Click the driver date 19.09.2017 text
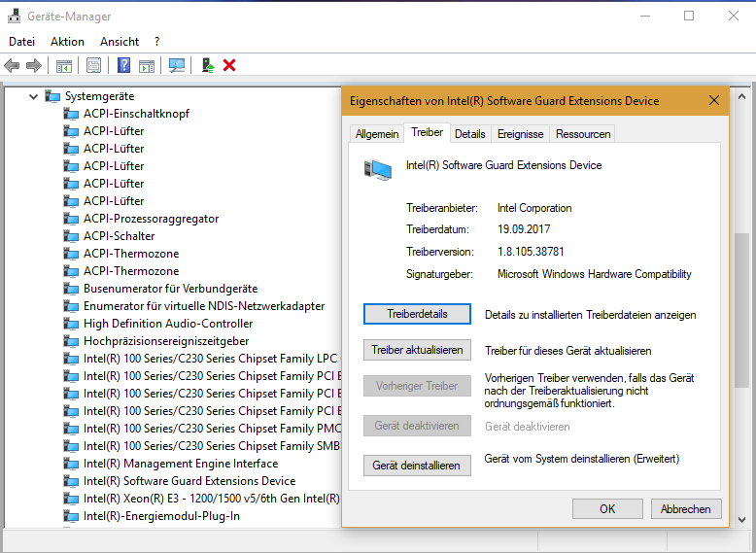The image size is (756, 553). pos(524,229)
